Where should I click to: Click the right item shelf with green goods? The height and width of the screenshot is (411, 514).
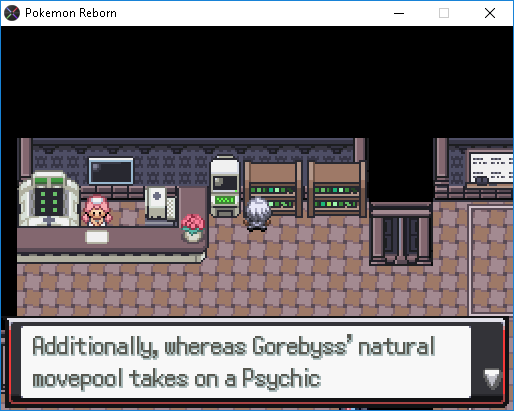[337, 190]
